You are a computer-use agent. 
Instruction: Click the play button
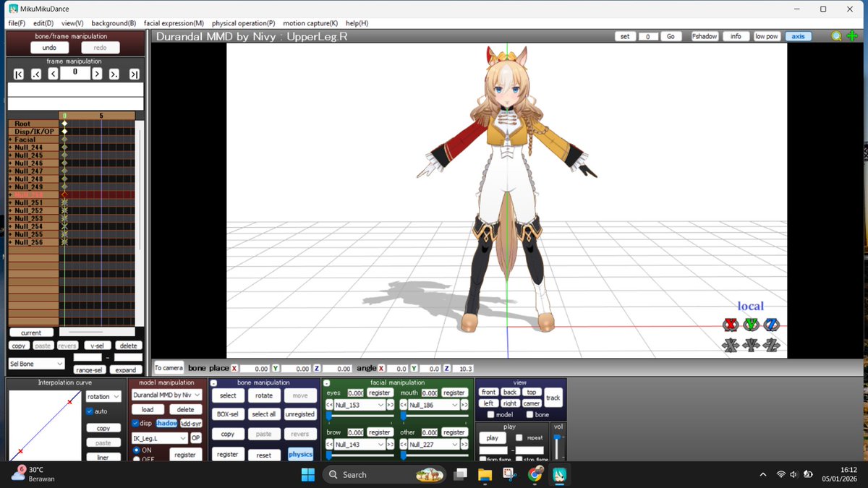(492, 438)
